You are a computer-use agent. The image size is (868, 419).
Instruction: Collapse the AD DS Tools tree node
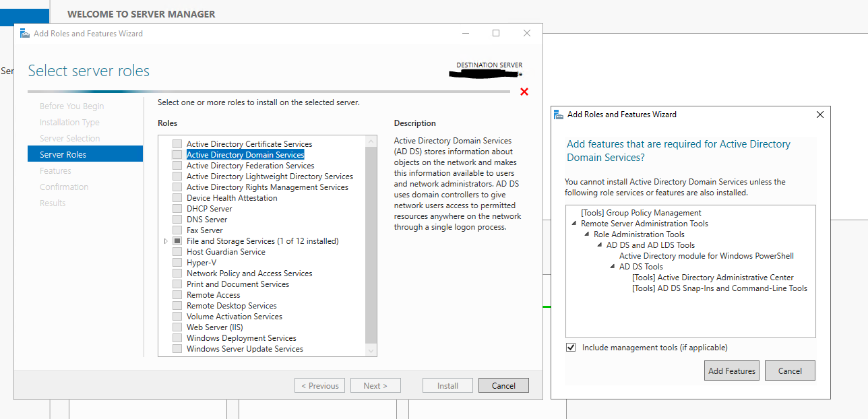[x=613, y=267]
